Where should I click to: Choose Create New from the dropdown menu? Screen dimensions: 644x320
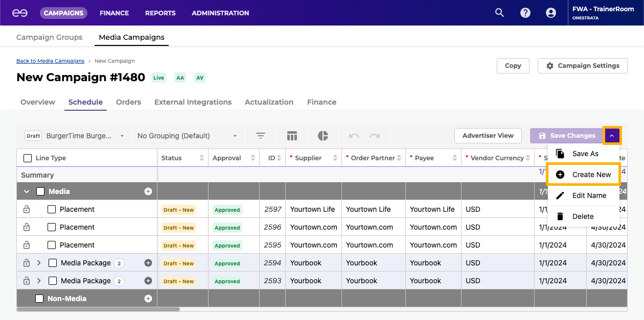coord(583,175)
